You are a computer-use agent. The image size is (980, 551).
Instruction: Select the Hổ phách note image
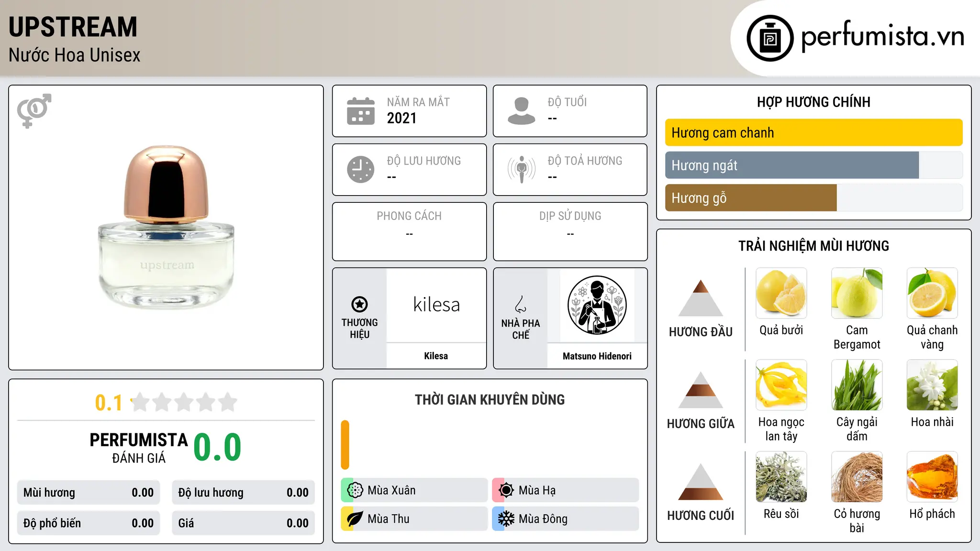click(932, 477)
